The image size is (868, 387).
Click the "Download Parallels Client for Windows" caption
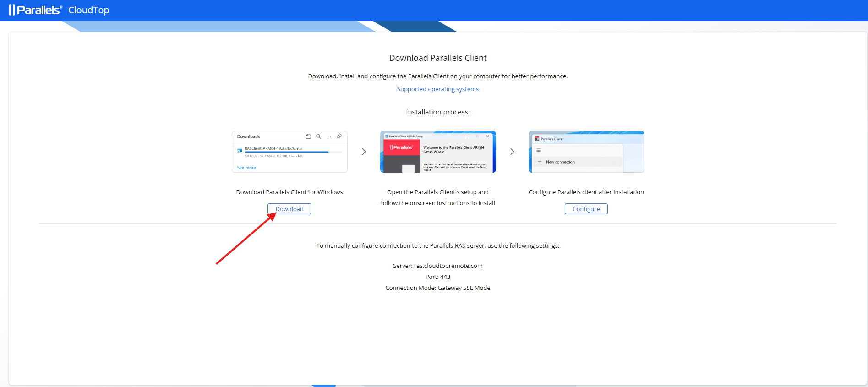(x=289, y=192)
